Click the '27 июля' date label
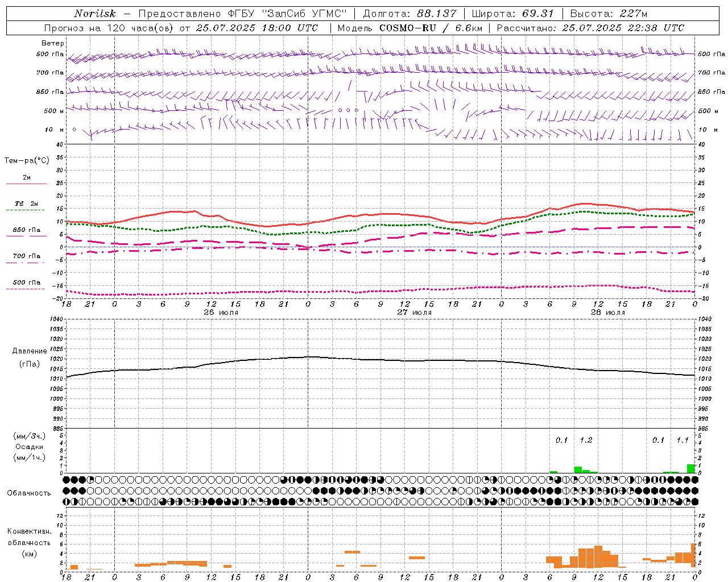The height and width of the screenshot is (582, 728). 415,313
